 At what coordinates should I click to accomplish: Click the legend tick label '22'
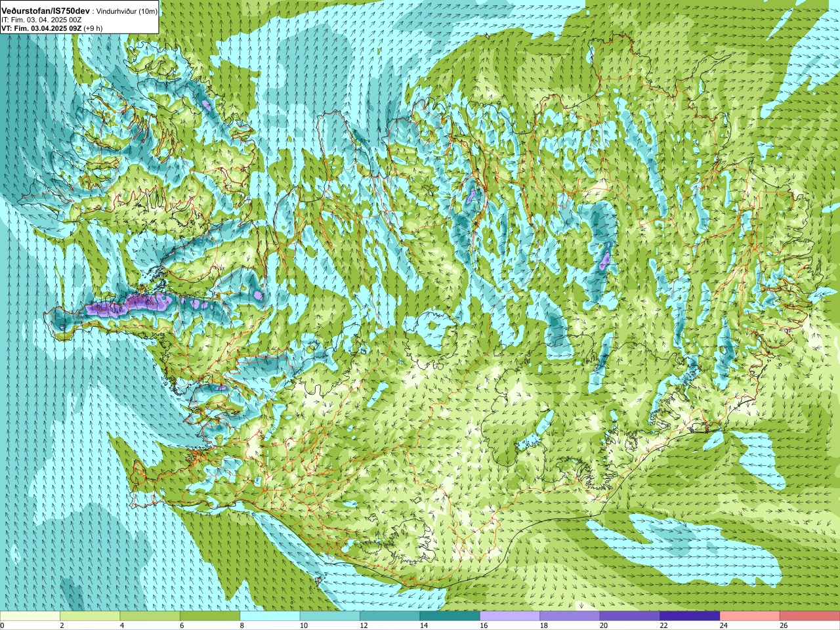(664, 625)
